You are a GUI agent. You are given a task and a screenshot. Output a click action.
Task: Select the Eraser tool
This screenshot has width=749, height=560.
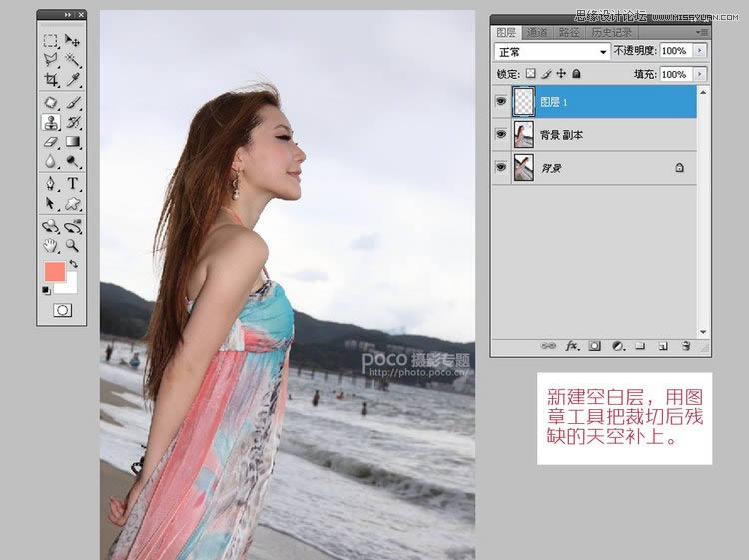pos(51,142)
